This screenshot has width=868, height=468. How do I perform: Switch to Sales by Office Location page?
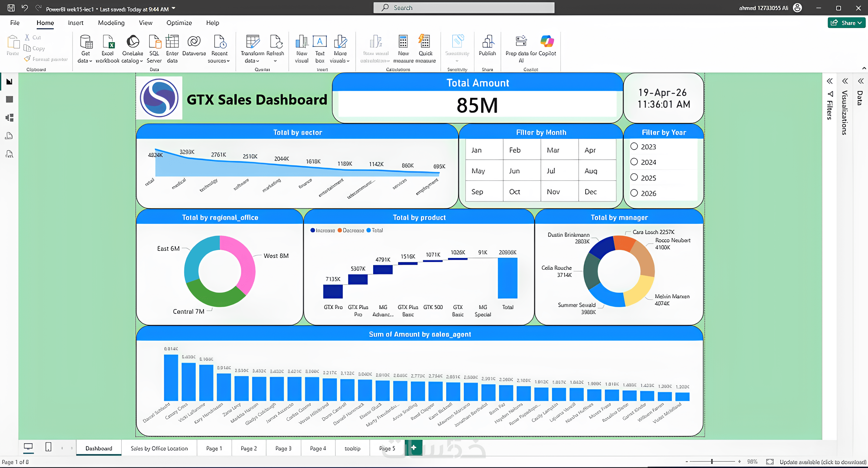coord(159,449)
